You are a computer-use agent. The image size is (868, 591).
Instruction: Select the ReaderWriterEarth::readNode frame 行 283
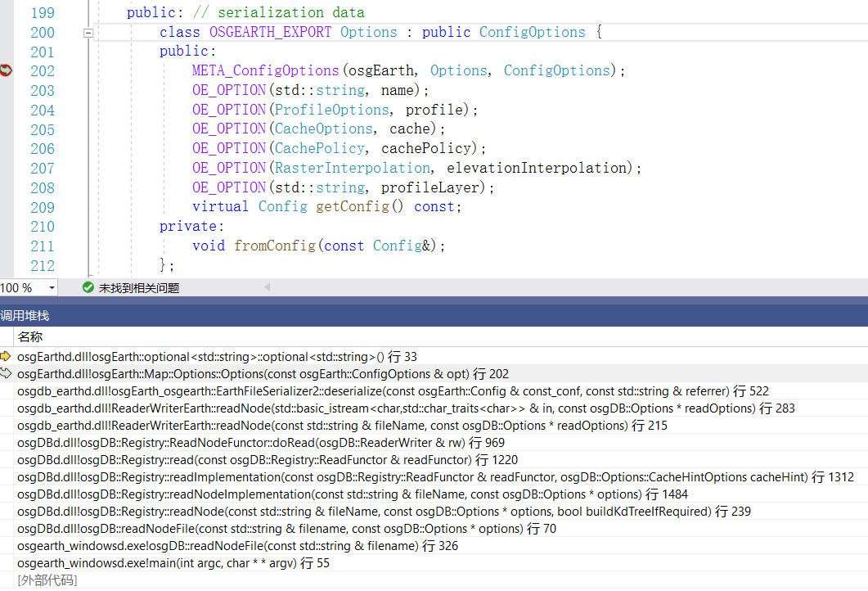click(406, 408)
